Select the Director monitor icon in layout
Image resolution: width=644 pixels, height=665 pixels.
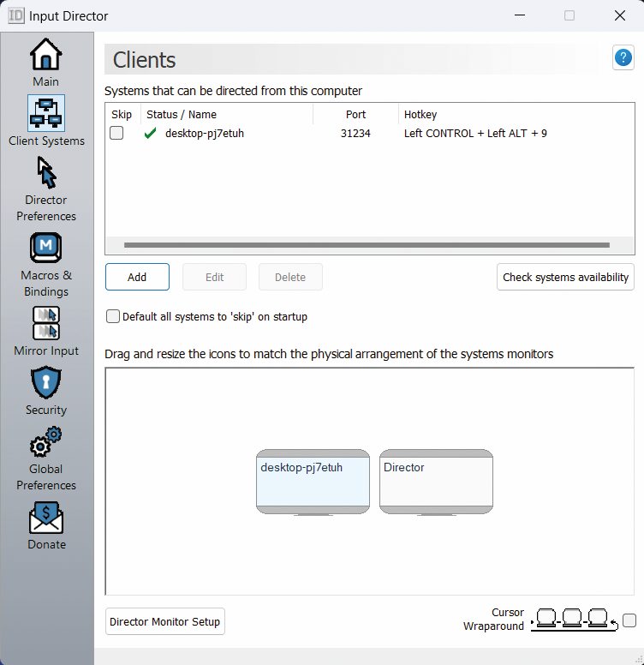436,482
